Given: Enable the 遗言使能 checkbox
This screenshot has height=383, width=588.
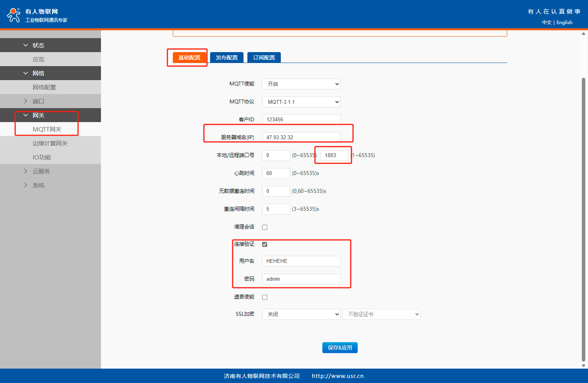Looking at the screenshot, I should [264, 297].
